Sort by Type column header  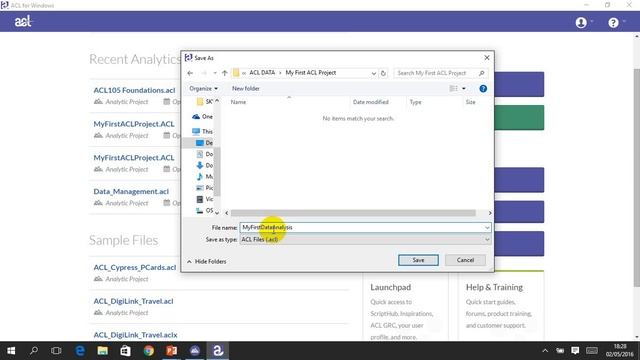pyautogui.click(x=416, y=102)
